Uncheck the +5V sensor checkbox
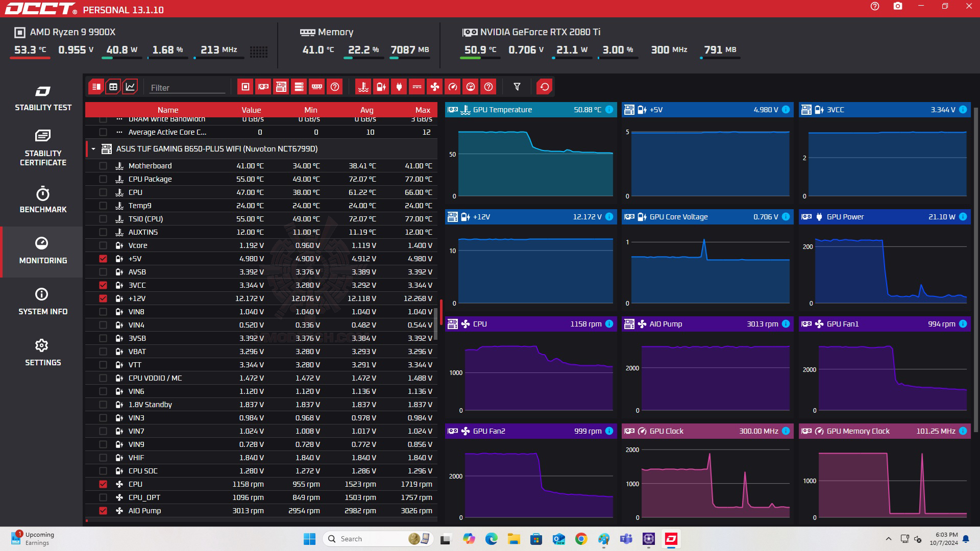This screenshot has height=551, width=980. [x=103, y=259]
